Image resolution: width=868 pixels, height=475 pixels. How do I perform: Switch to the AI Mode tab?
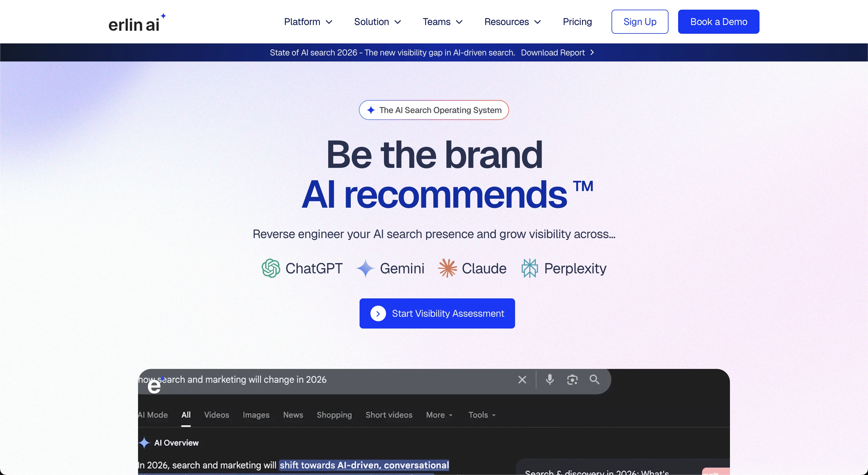tap(153, 415)
